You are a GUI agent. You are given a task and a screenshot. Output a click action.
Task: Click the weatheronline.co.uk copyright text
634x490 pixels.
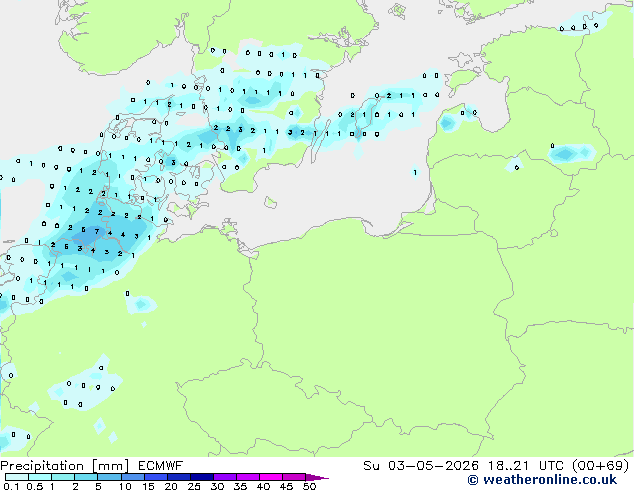[542, 480]
